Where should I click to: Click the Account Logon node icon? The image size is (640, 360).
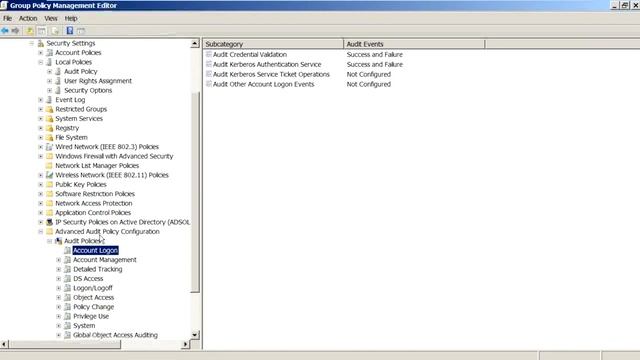pos(67,251)
